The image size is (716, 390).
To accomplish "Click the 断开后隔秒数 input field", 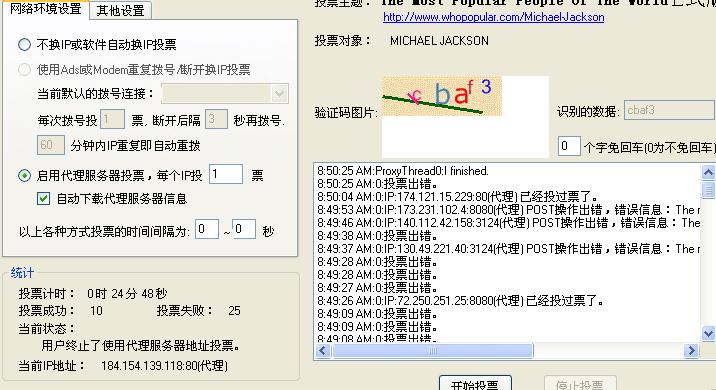I will (x=216, y=120).
